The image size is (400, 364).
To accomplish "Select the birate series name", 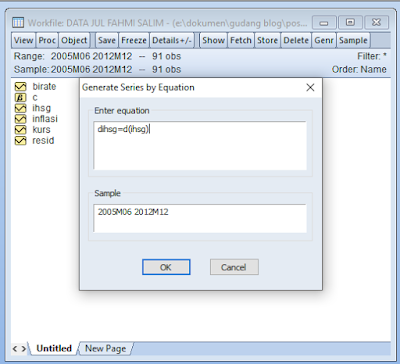I will [44, 87].
